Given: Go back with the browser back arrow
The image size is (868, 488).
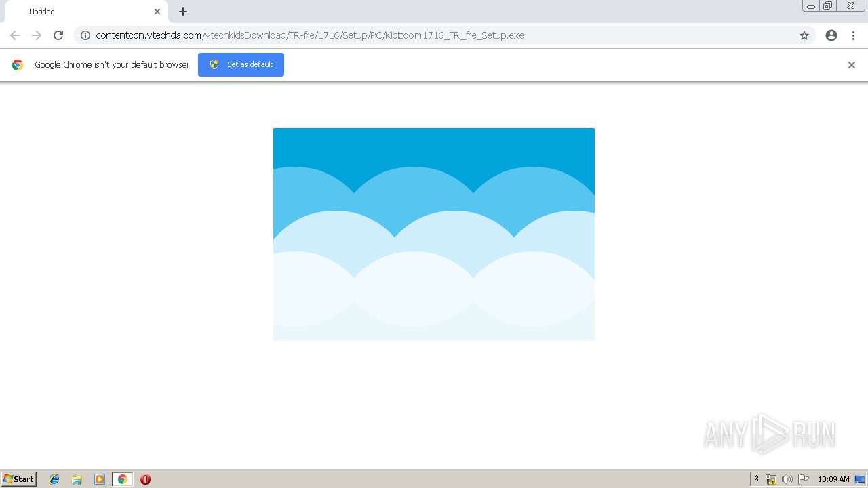Looking at the screenshot, I should [x=15, y=35].
